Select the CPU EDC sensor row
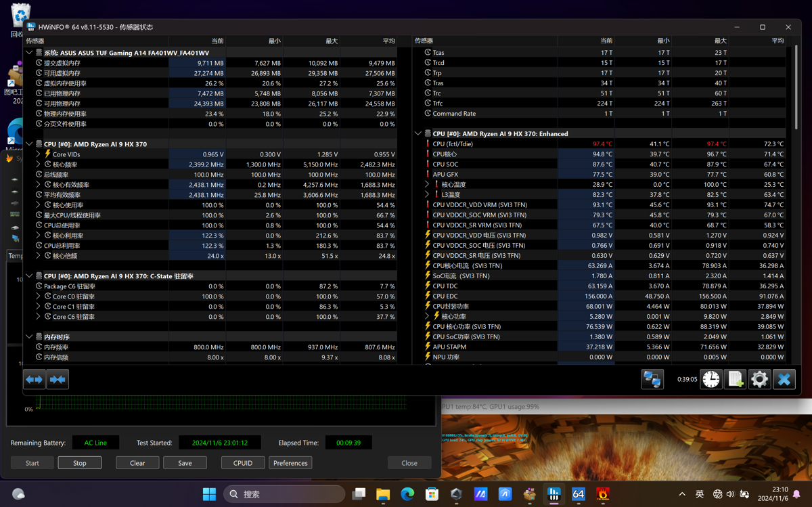Viewport: 812px width, 507px height. pos(601,296)
